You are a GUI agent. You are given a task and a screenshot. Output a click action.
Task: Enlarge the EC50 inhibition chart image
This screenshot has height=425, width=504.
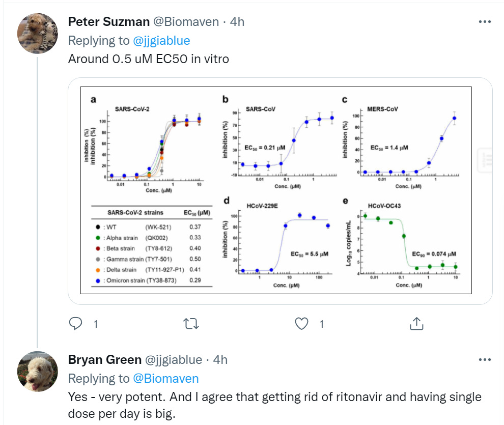point(280,191)
